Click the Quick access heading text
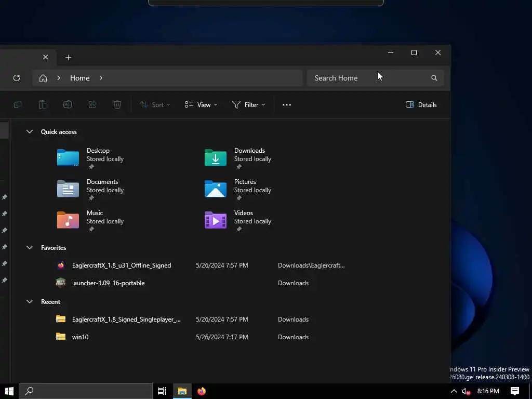Screen dimensions: 532x399 (x=59, y=132)
